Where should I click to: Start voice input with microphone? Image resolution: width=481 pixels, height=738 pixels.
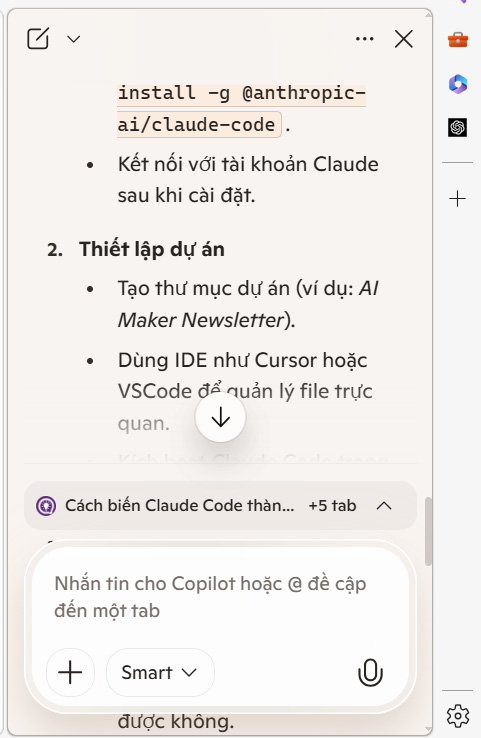[370, 672]
